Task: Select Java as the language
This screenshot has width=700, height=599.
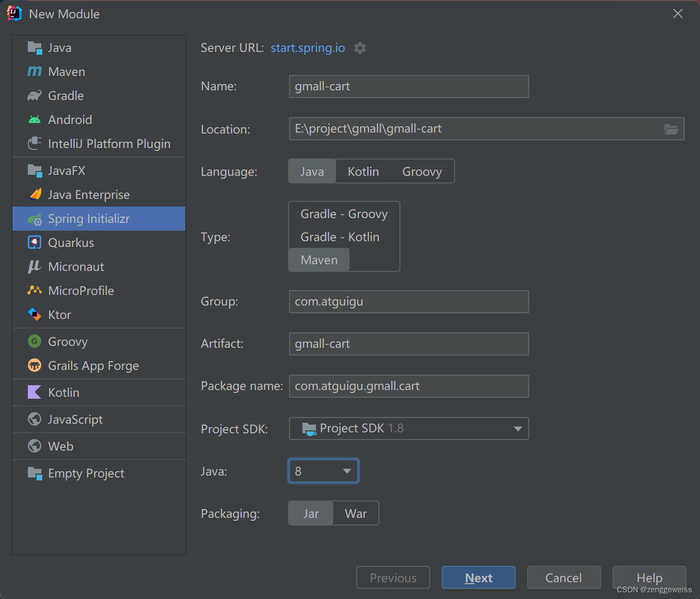Action: [x=312, y=171]
